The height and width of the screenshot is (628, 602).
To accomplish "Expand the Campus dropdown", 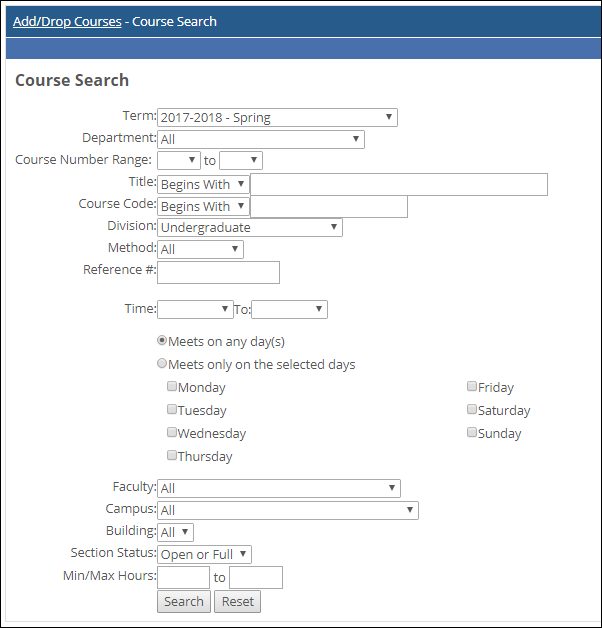I will point(287,511).
